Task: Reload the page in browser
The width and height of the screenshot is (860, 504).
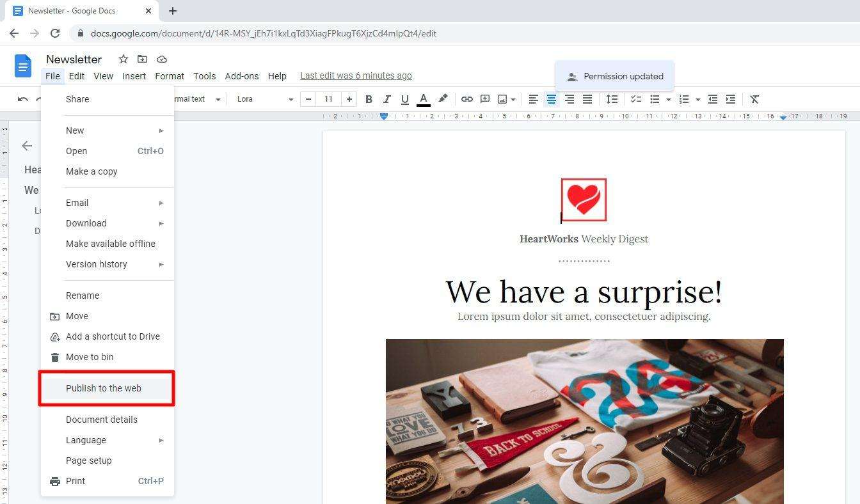Action: pyautogui.click(x=55, y=33)
